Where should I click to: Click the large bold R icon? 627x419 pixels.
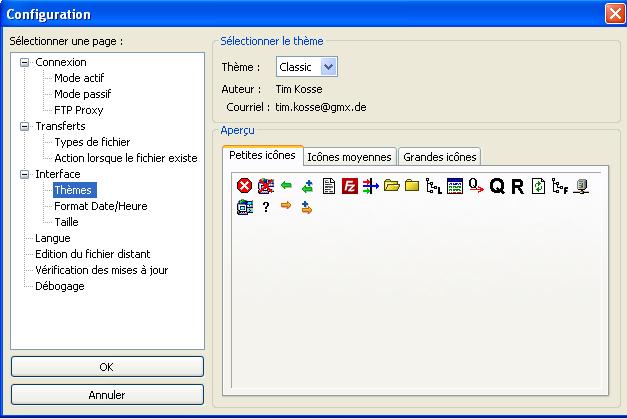[517, 186]
